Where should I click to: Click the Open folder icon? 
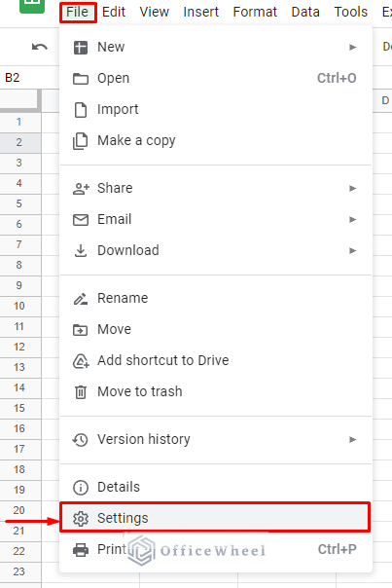tap(81, 79)
